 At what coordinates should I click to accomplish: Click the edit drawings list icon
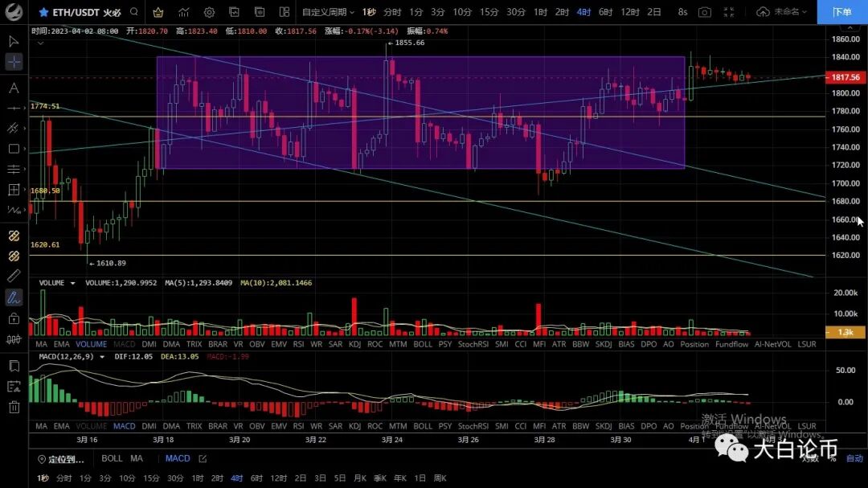point(14,387)
